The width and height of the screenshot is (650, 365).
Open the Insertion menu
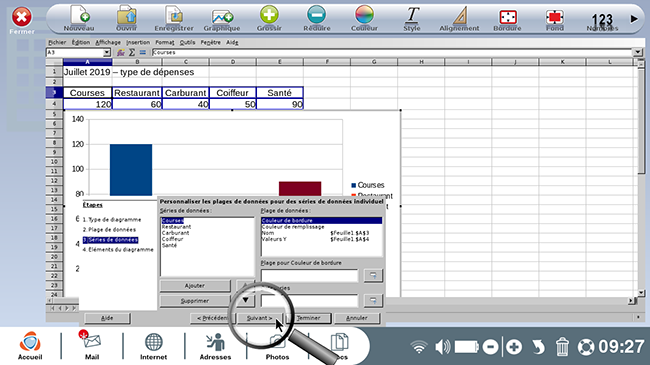click(x=138, y=42)
